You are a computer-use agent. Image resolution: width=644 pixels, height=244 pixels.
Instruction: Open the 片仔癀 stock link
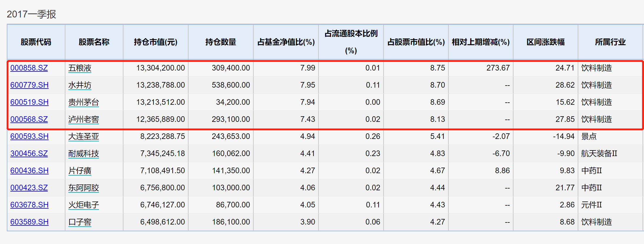point(80,171)
